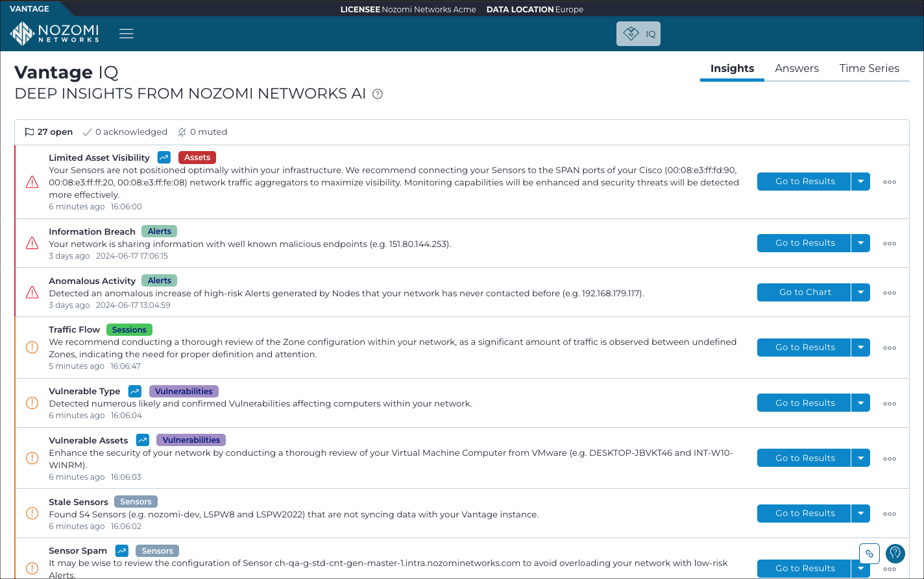
Task: Click orange alert icon for Traffic Flow
Action: [x=32, y=348]
